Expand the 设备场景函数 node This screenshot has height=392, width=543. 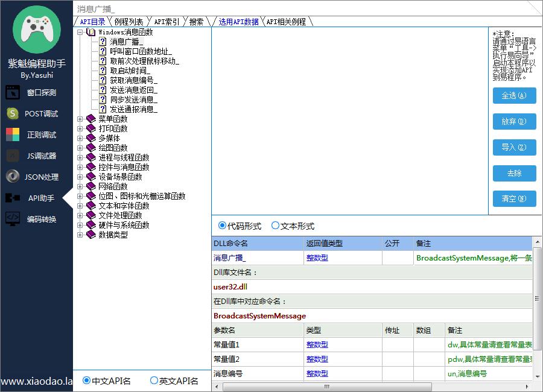point(80,177)
